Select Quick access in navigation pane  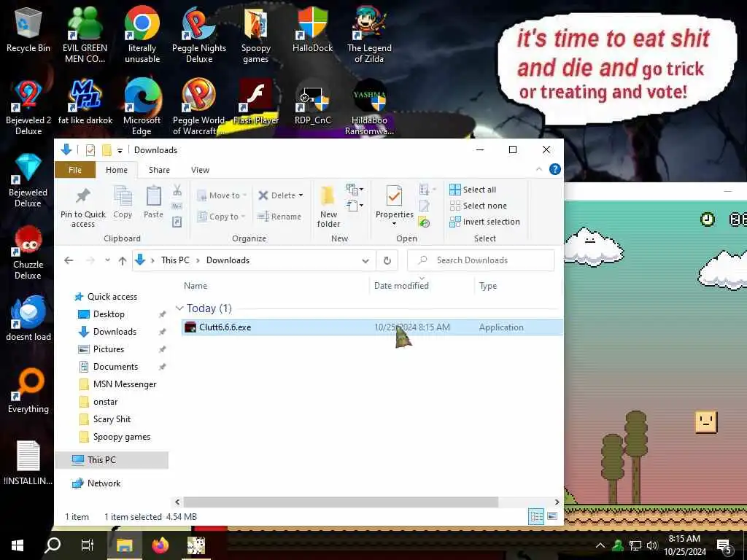pyautogui.click(x=112, y=297)
